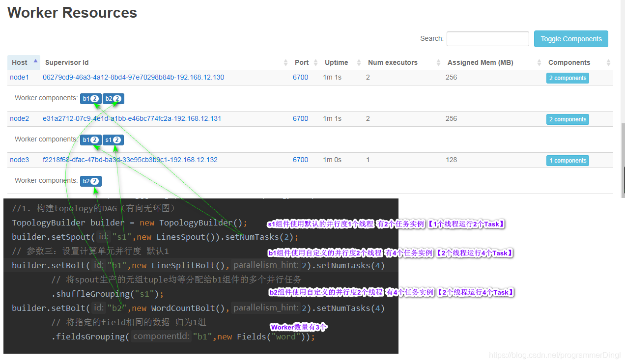Sort table by Components column
625x364 pixels.
[578, 62]
